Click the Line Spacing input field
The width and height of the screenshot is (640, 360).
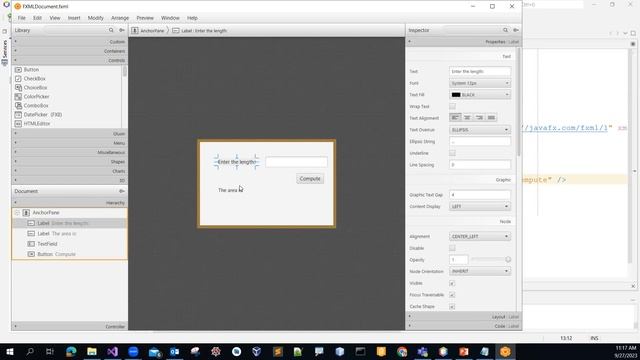[x=480, y=165]
